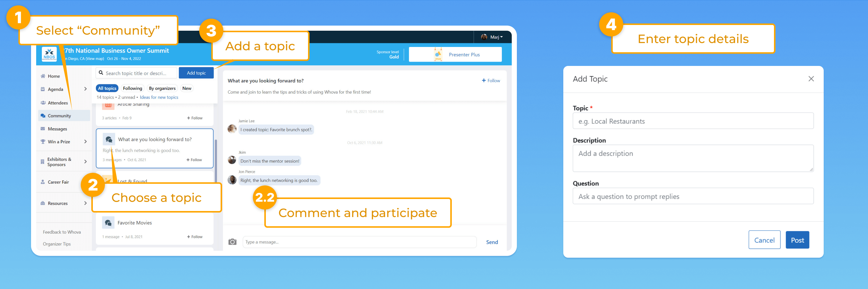Expand Exhibitors & Sponsors chevron
The image size is (868, 289).
coord(85,162)
